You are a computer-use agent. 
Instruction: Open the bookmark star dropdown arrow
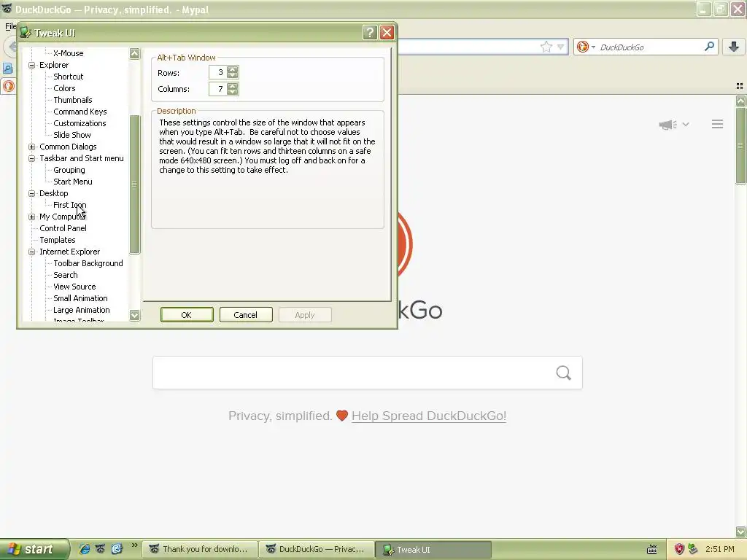(x=561, y=47)
